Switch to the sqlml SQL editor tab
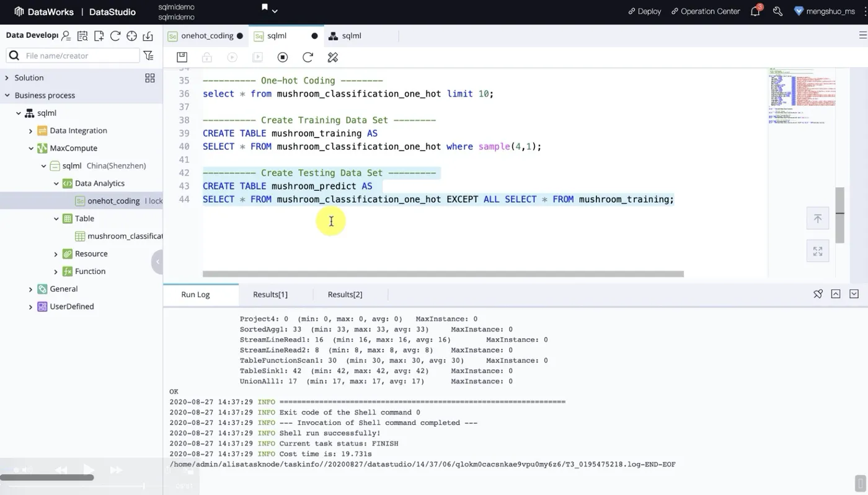This screenshot has width=868, height=495. click(285, 36)
